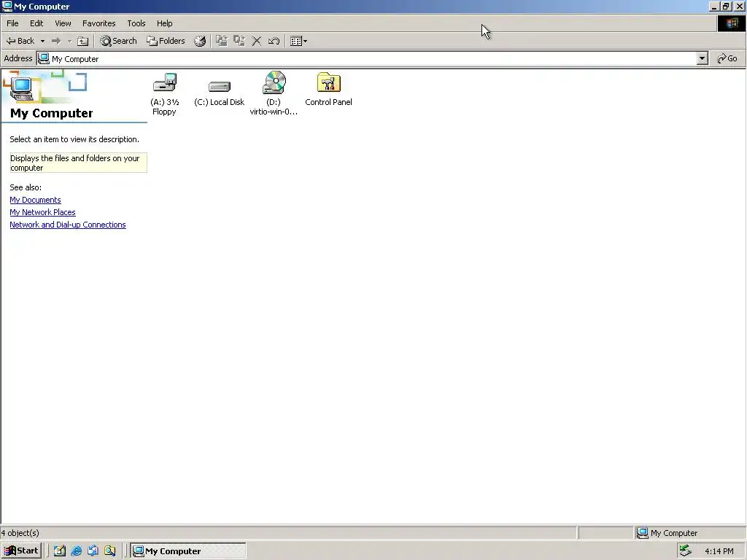Viewport: 747px width, 560px height.
Task: Click the 'Displays the files and folders' tooltip text
Action: click(x=78, y=163)
